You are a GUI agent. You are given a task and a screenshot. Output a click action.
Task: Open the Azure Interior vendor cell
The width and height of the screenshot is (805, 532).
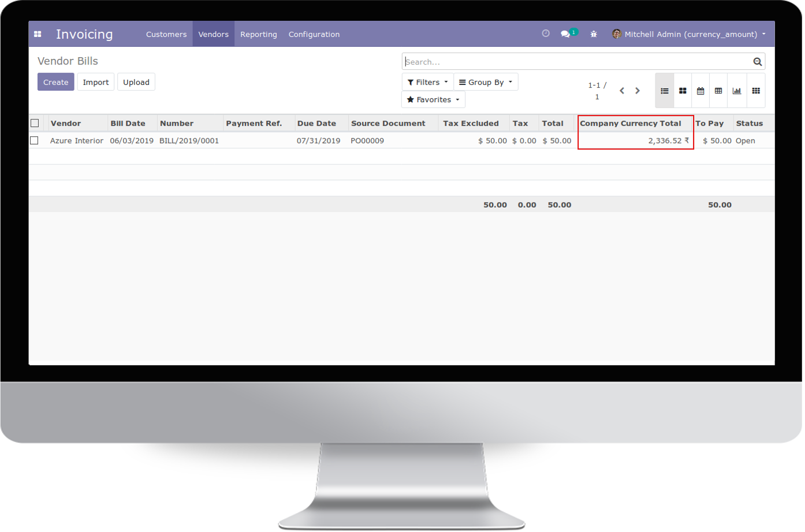coord(77,141)
